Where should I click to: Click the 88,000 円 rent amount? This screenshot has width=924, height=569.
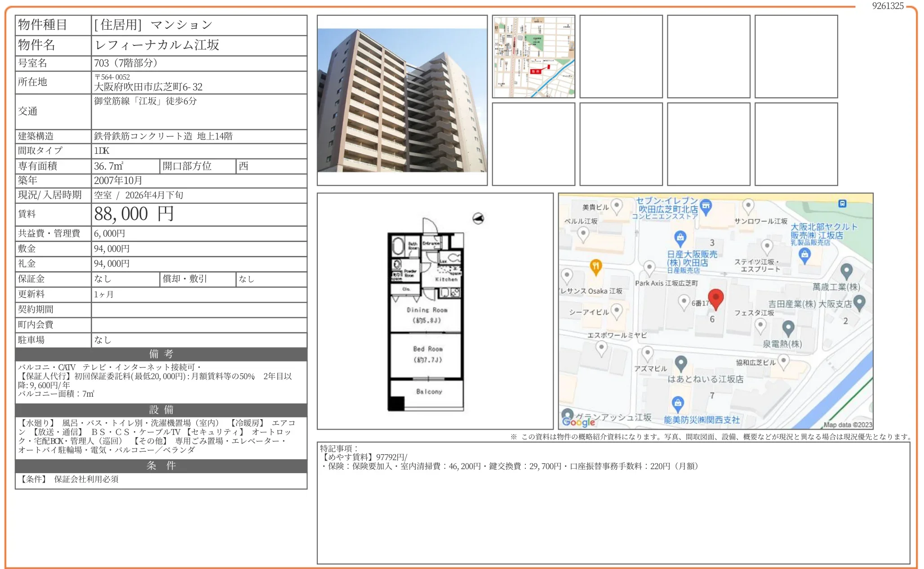[x=134, y=214]
